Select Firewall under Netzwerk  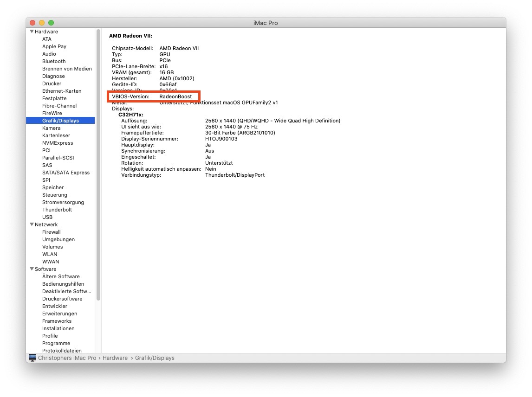pyautogui.click(x=52, y=232)
